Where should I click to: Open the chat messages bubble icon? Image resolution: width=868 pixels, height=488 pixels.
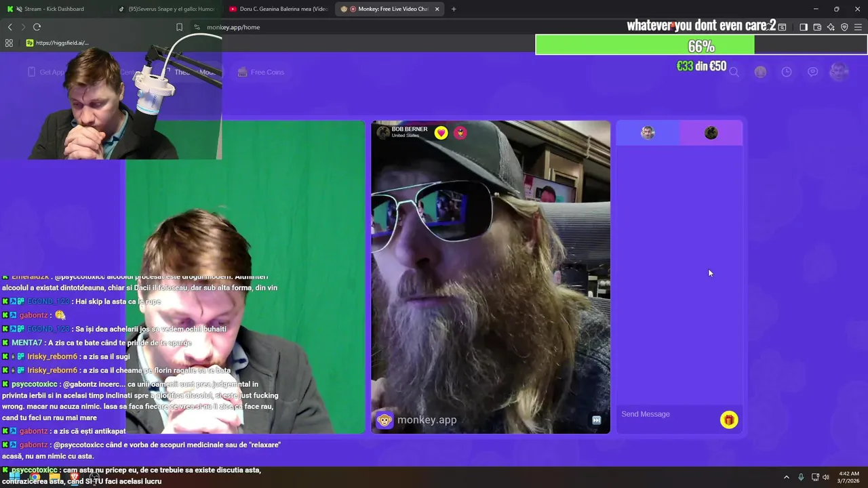pyautogui.click(x=812, y=72)
